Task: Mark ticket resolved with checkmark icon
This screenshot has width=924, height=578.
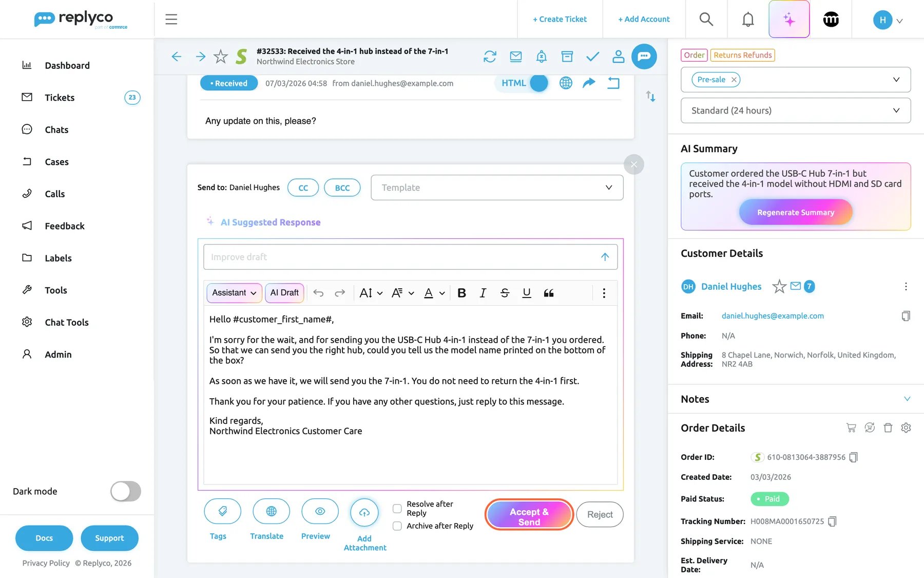Action: tap(593, 57)
